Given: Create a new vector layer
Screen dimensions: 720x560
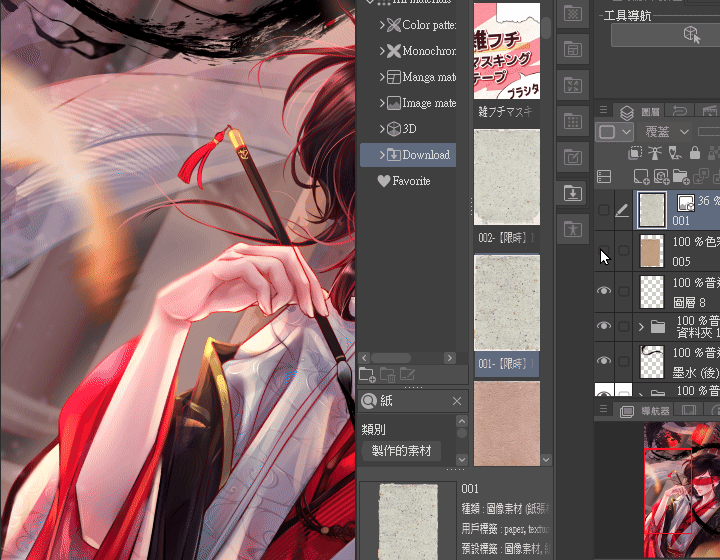Looking at the screenshot, I should pyautogui.click(x=661, y=176).
